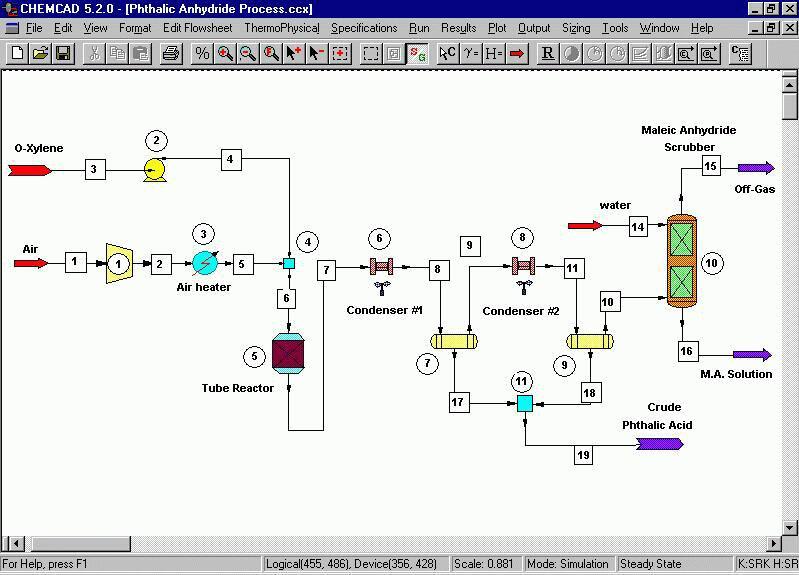Toggle the S/G simulation-graphics mode button
This screenshot has height=575, width=799.
point(417,53)
